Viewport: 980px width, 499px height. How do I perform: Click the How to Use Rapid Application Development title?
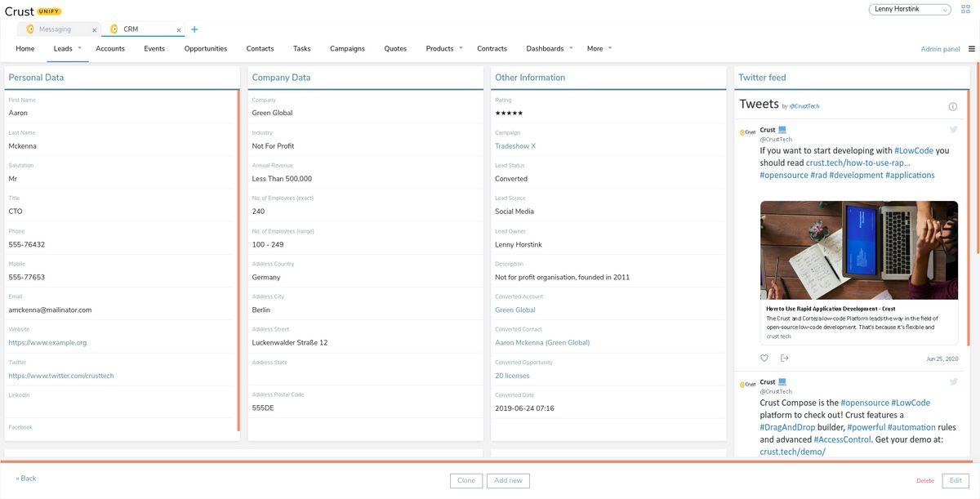[x=831, y=309]
